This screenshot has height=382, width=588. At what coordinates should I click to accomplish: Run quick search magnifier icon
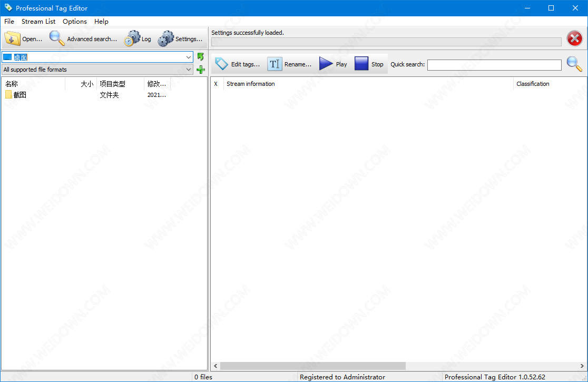[x=574, y=64]
